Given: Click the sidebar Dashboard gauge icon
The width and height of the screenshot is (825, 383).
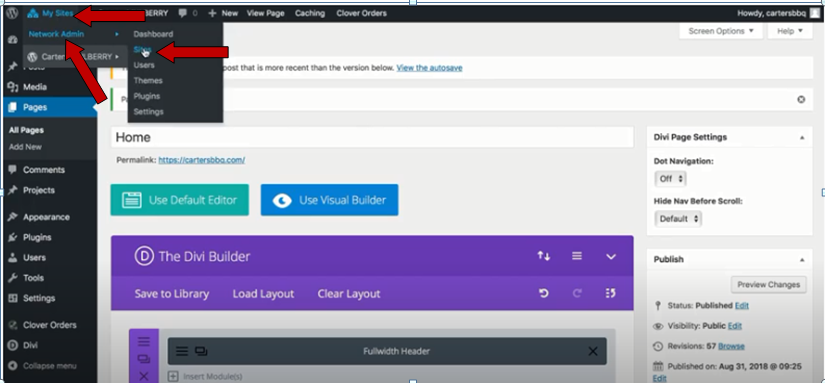Looking at the screenshot, I should coord(13,40).
